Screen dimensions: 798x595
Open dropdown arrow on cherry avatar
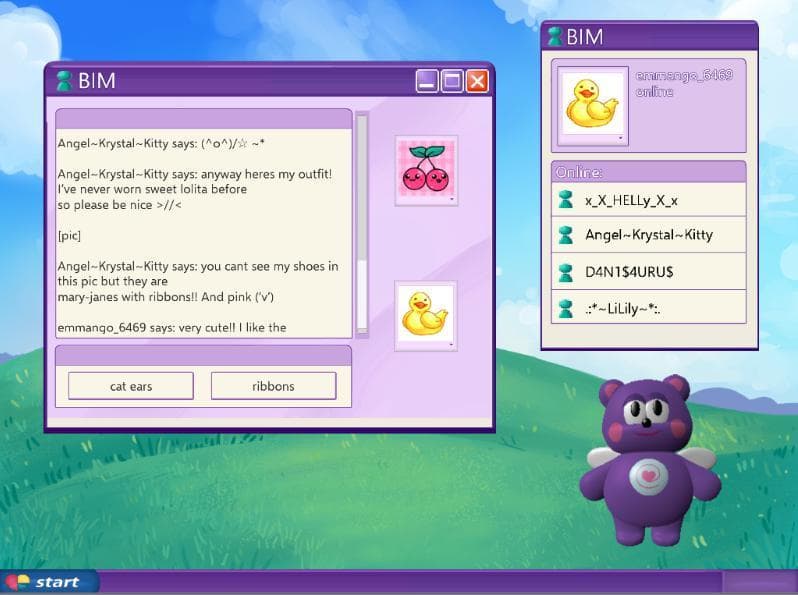(451, 200)
